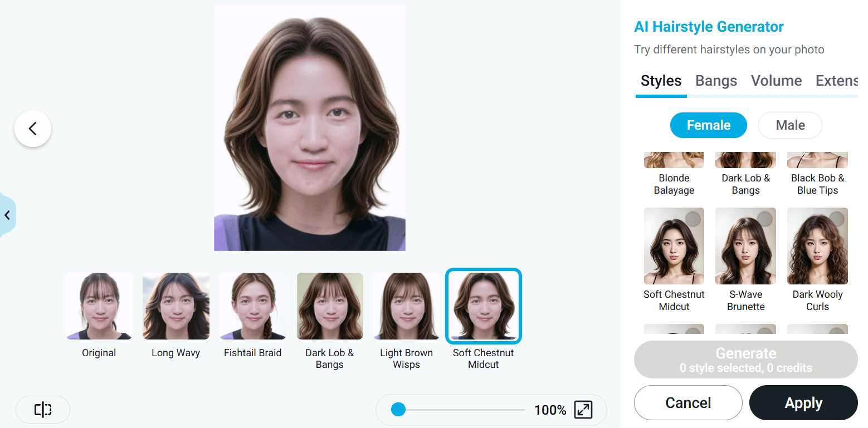
Task: Switch to the Volume tab
Action: pos(776,81)
